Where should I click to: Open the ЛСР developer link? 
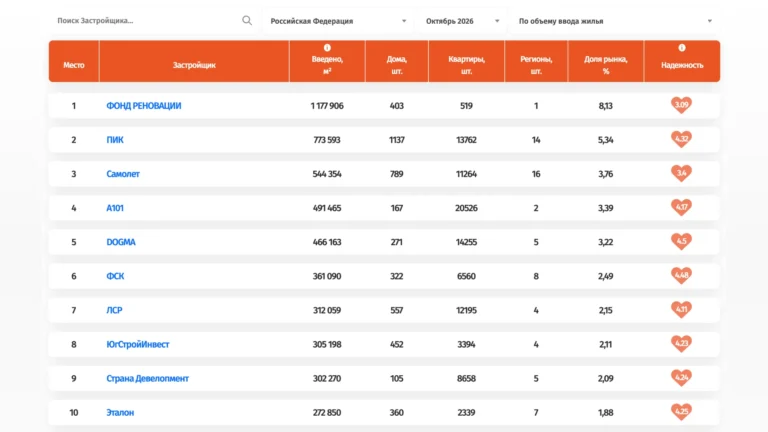[114, 310]
